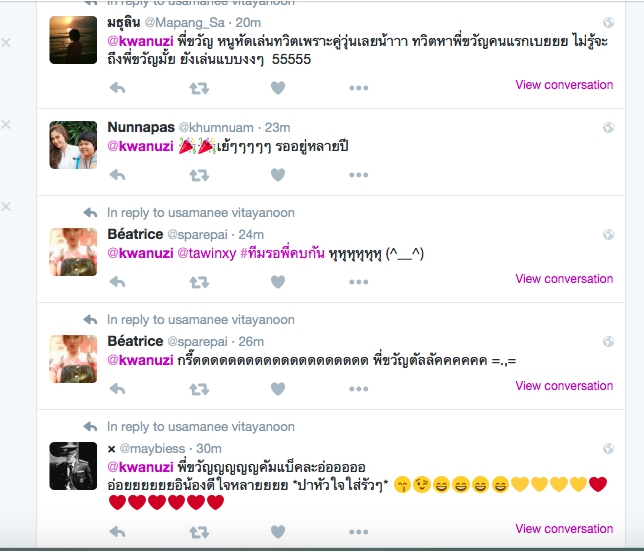Image resolution: width=644 pixels, height=551 pixels.
Task: Reply to Nunnapas @khumnuam tweet
Action: tap(117, 175)
